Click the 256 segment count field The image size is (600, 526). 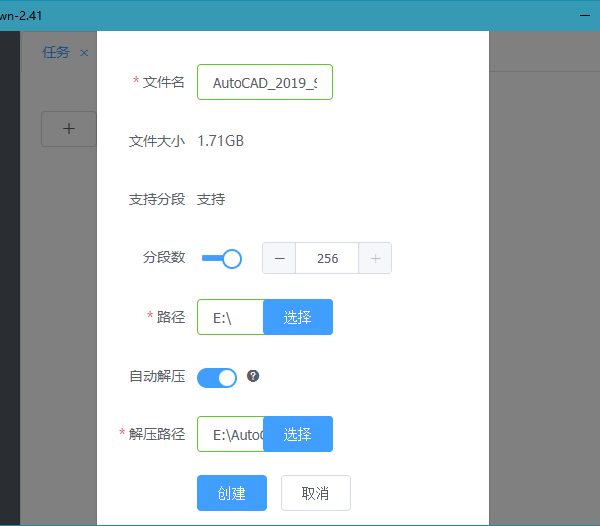pos(326,258)
